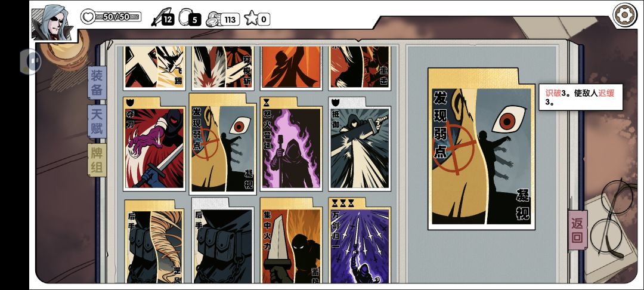This screenshot has height=290, width=644.
Task: Tap the 迟缓 keyword in tooltip
Action: 606,93
